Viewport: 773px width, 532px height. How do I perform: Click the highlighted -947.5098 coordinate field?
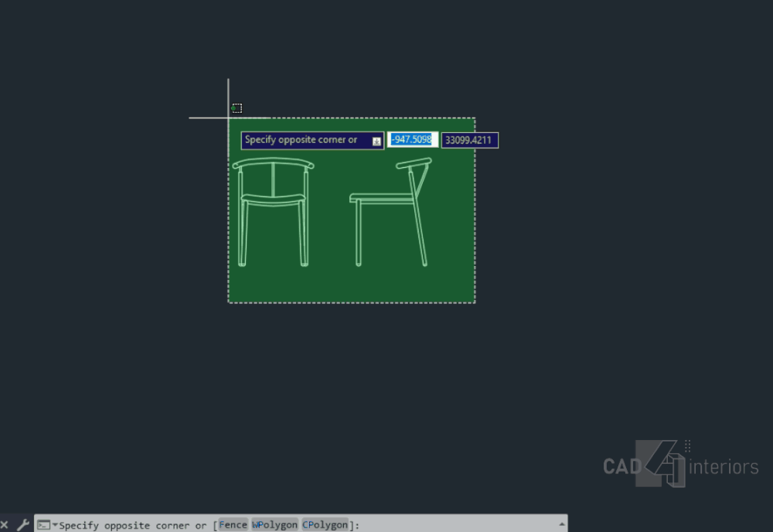coord(410,139)
